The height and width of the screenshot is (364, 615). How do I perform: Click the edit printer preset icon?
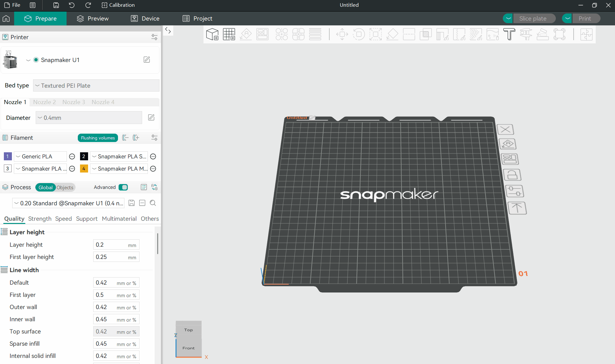pos(147,60)
